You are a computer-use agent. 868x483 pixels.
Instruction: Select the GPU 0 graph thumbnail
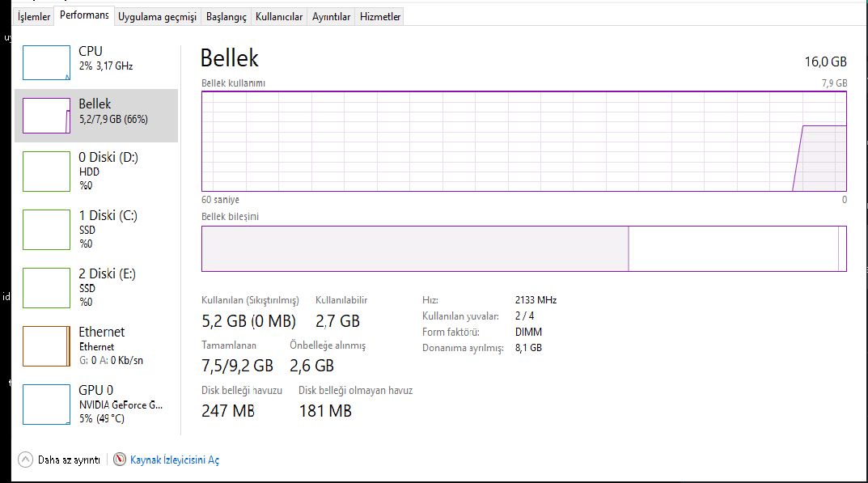pos(46,404)
